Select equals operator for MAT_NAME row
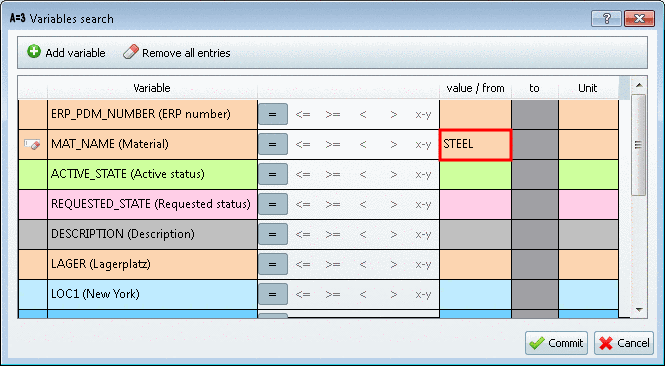This screenshot has width=665, height=366. [x=273, y=144]
